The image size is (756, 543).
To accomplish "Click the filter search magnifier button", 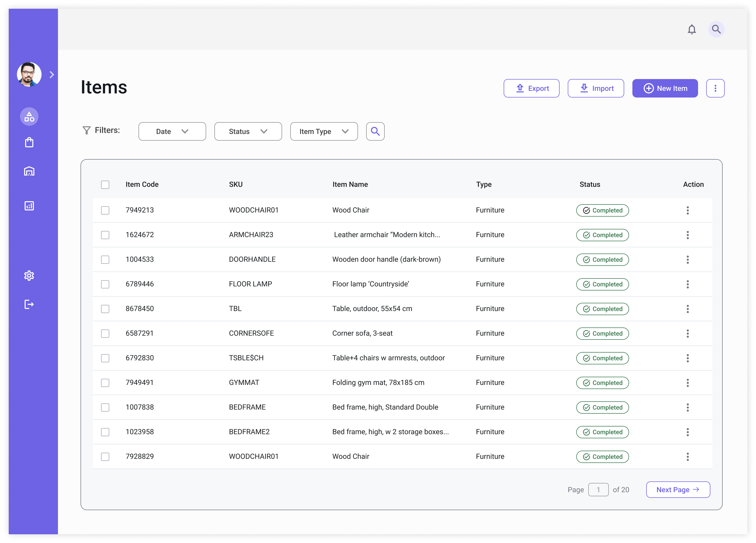I will 375,131.
